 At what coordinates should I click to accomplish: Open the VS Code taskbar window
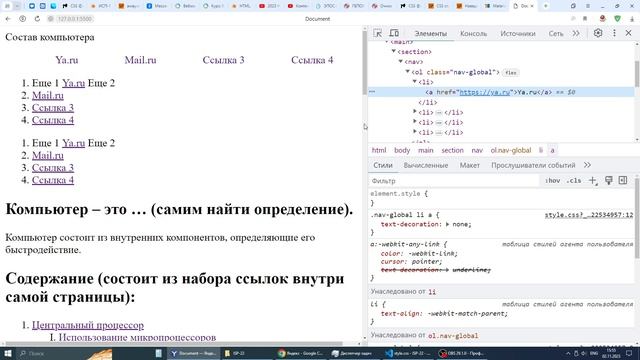[408, 353]
